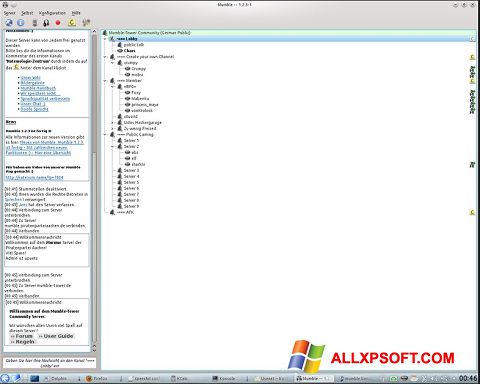This screenshot has height=384, width=480.
Task: Open the Bildergalerie link
Action: pos(33,83)
